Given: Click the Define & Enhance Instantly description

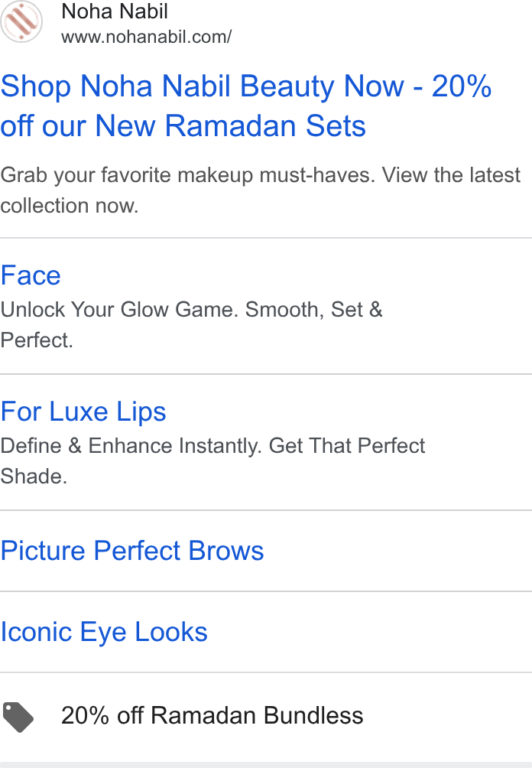Looking at the screenshot, I should click(212, 461).
